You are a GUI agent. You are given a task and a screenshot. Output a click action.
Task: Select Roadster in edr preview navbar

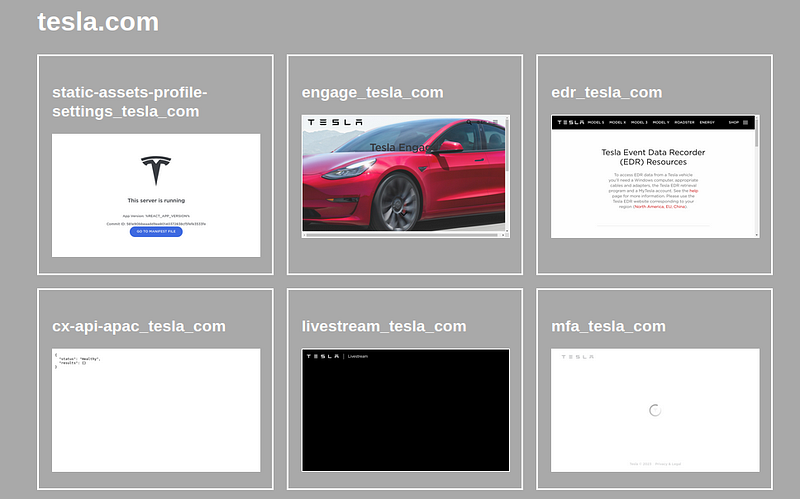click(x=685, y=122)
